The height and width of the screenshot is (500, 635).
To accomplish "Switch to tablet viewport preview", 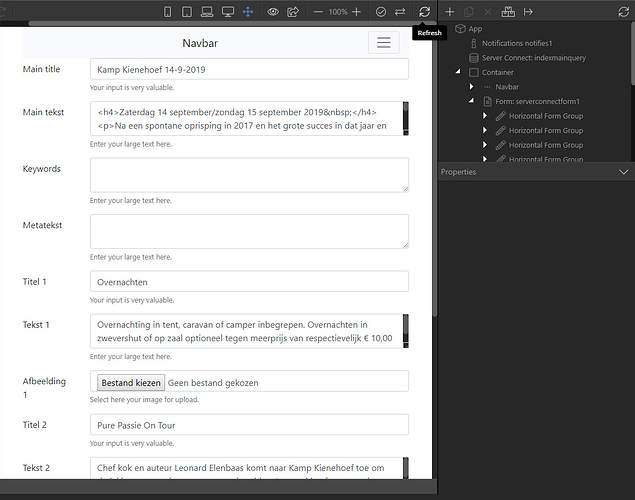I will [187, 12].
